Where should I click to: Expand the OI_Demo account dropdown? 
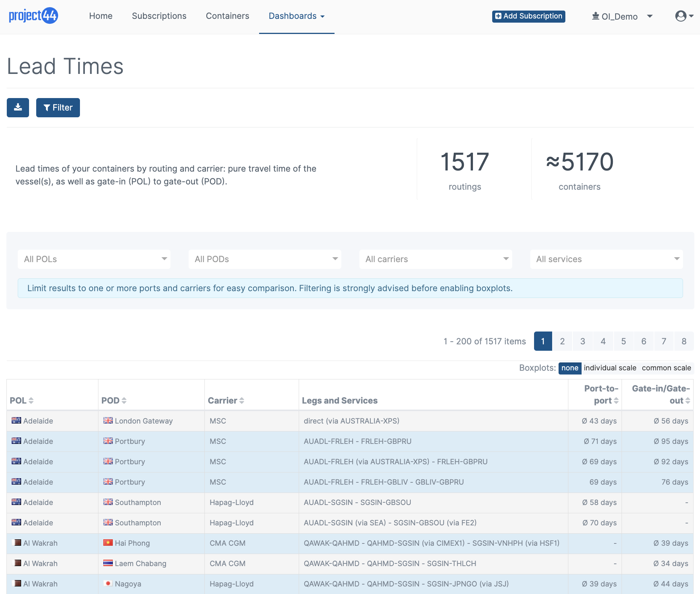coord(622,16)
